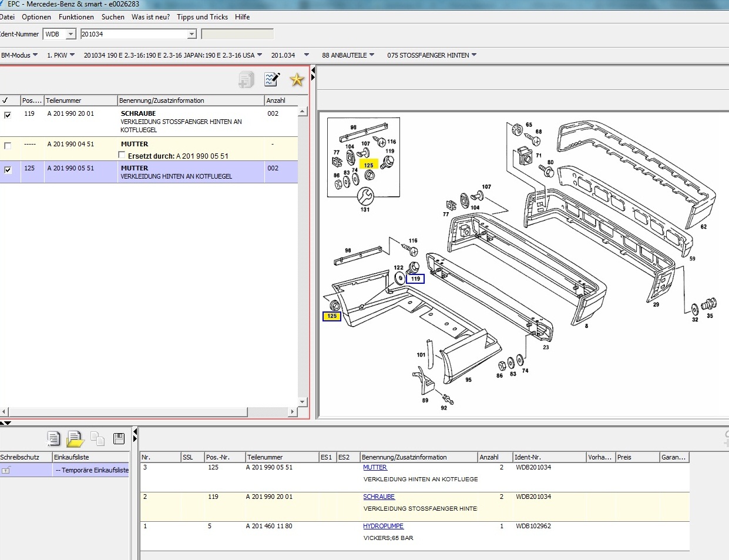Click the Preis column header

click(x=637, y=457)
